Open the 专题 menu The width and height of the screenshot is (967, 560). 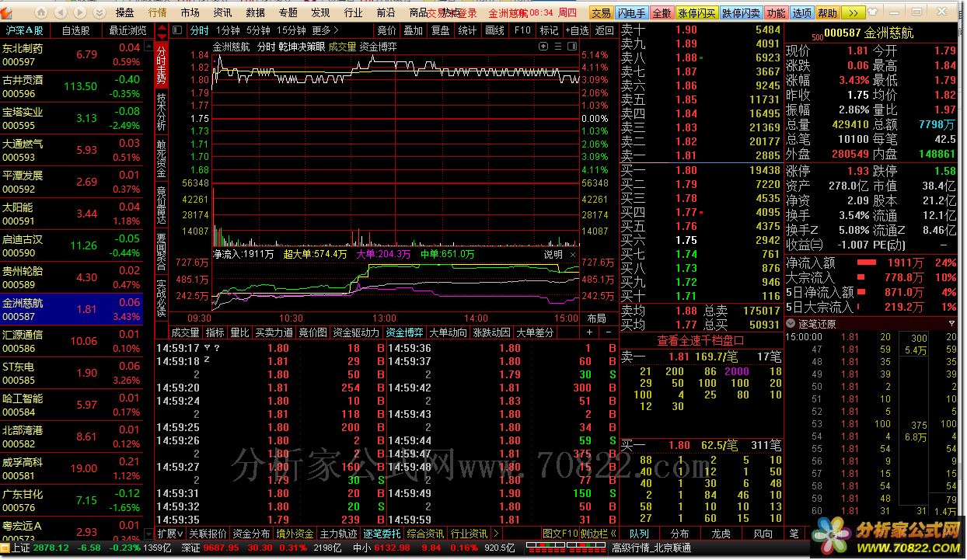(288, 12)
